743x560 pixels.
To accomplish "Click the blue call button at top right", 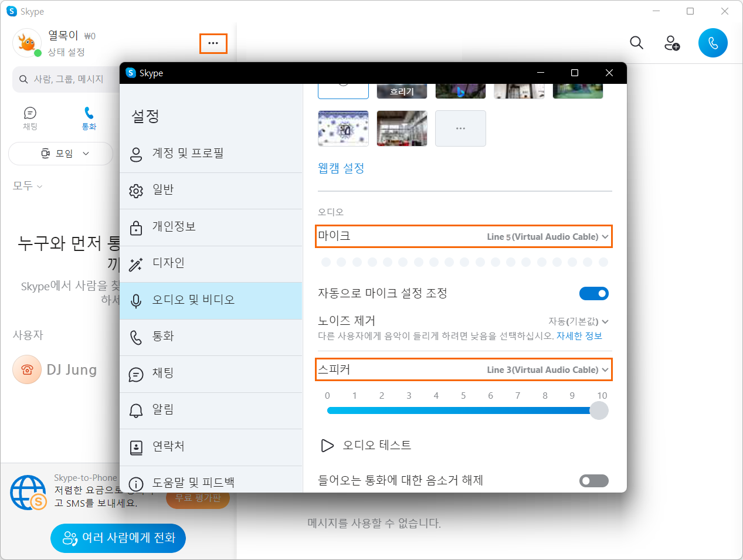I will click(x=713, y=43).
